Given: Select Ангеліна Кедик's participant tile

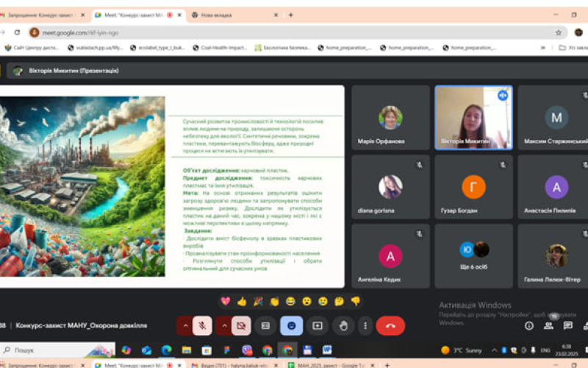Looking at the screenshot, I should coord(390,256).
